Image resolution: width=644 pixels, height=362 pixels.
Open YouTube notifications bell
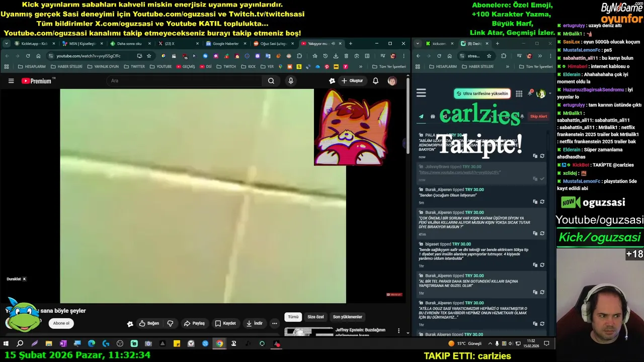[x=375, y=81]
